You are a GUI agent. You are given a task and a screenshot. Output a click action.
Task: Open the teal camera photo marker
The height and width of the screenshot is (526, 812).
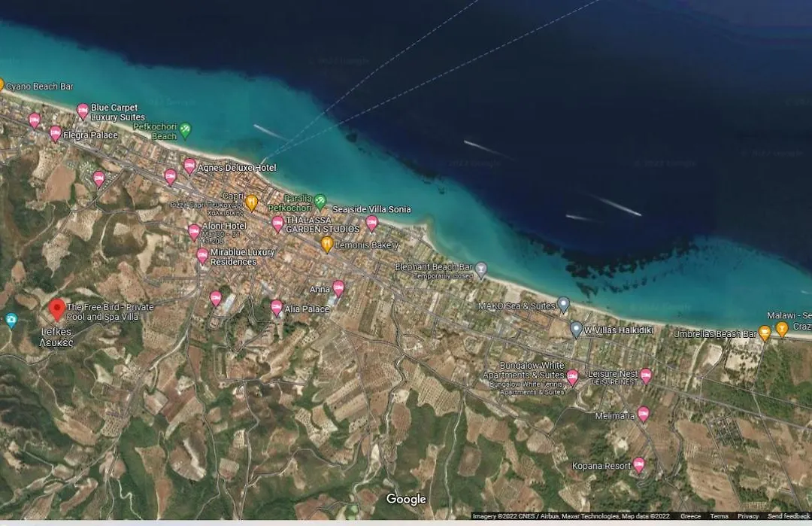pyautogui.click(x=11, y=320)
